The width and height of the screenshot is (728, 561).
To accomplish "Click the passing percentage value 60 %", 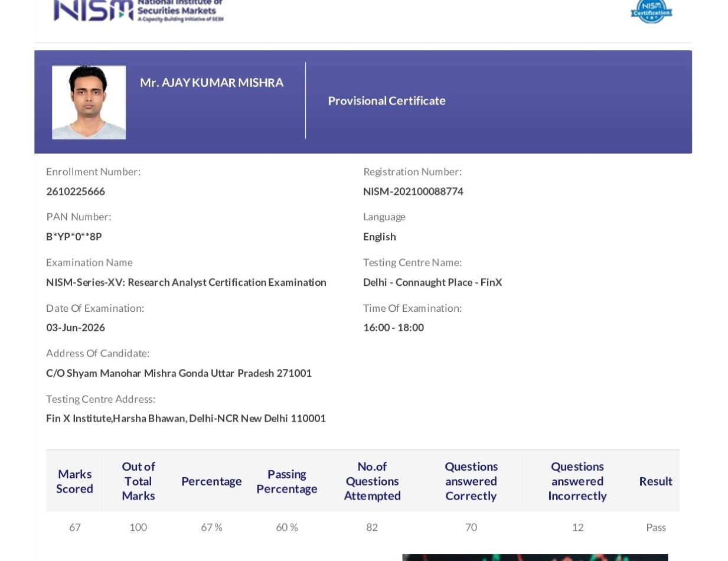I will (x=287, y=527).
